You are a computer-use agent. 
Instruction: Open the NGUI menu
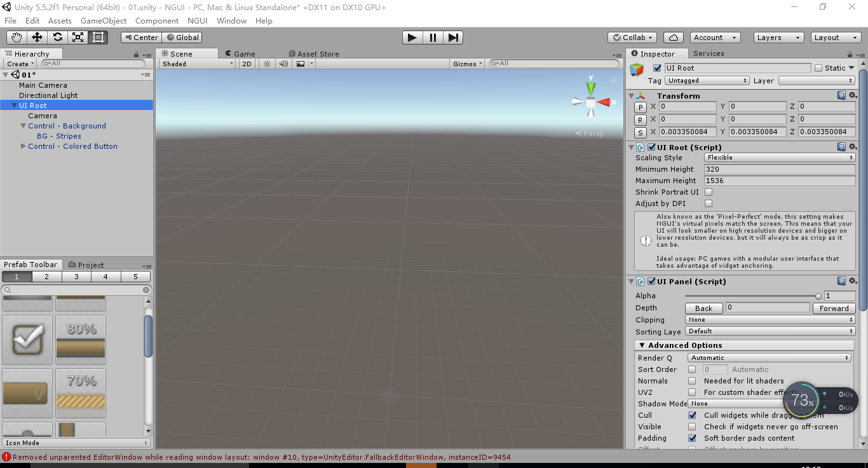198,21
